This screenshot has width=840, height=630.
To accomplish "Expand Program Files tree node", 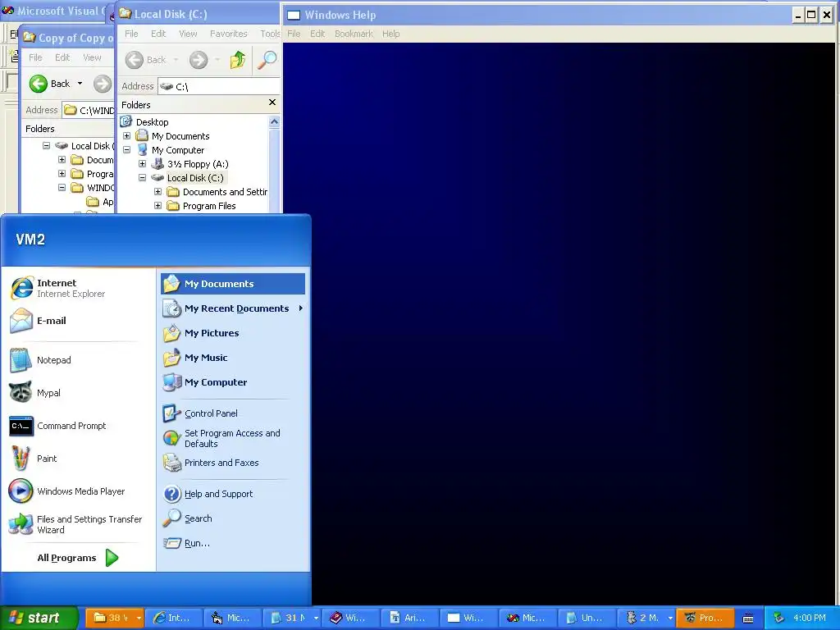I will point(158,206).
